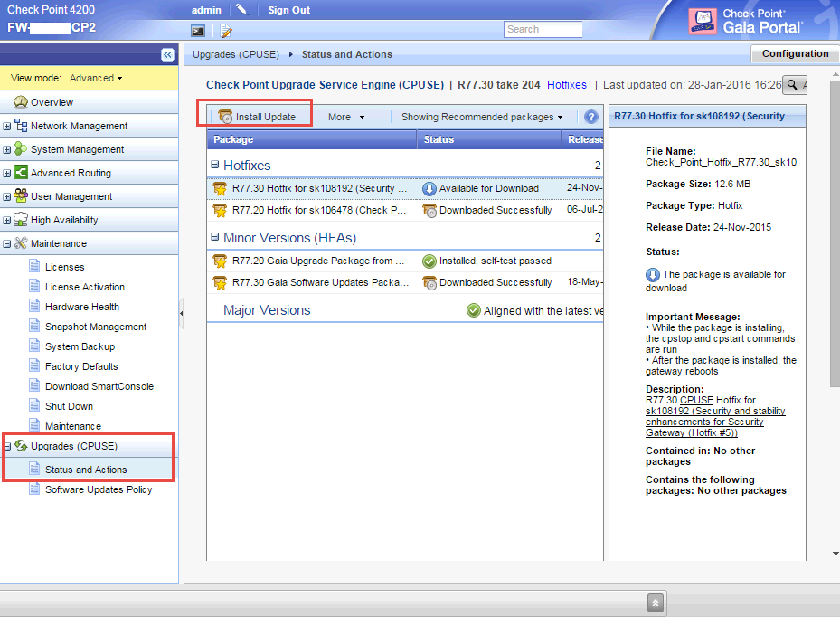840x617 pixels.
Task: Click the magnifier search icon near Last updated
Action: click(792, 85)
